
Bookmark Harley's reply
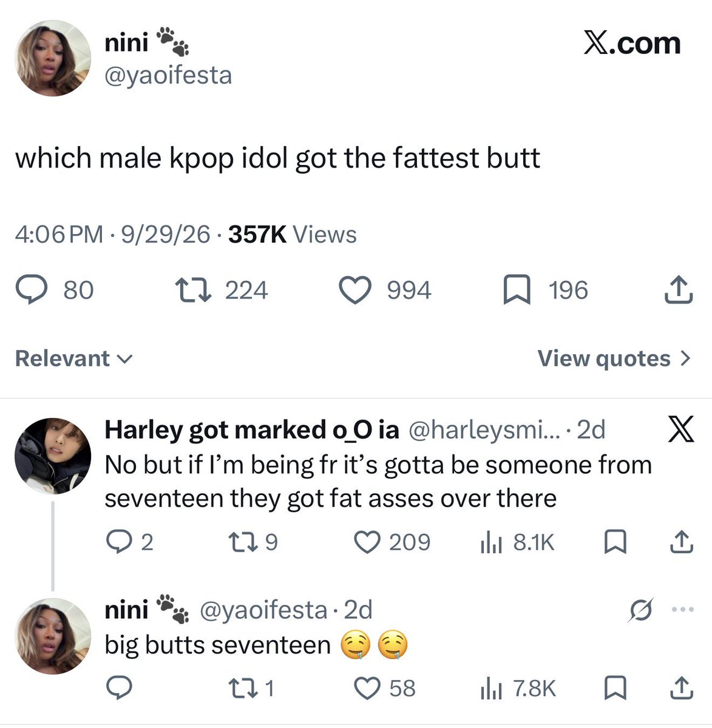[615, 542]
